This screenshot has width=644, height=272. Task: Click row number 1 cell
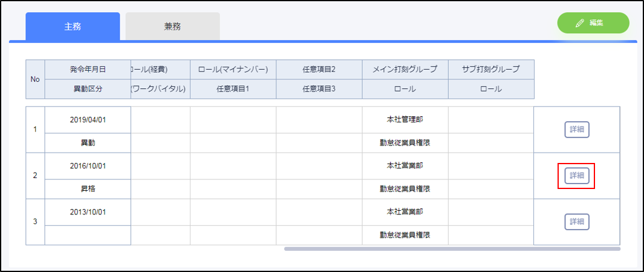point(35,130)
